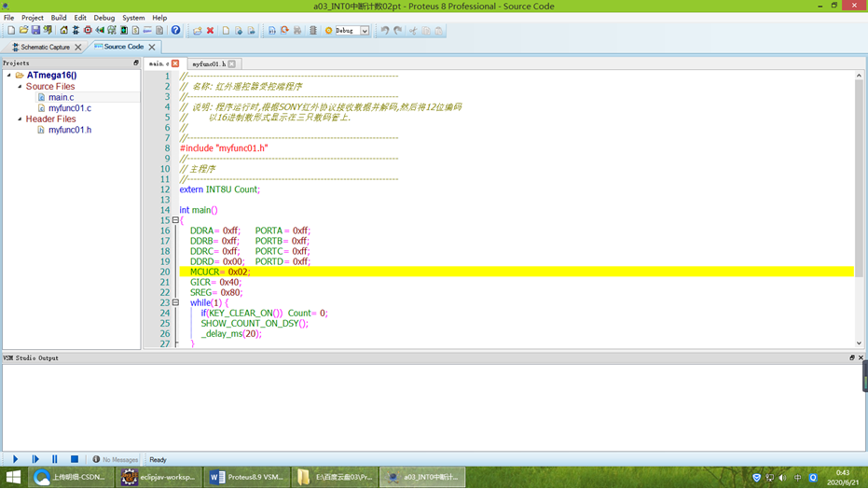Close the Source Code tab
This screenshot has width=868, height=489.
pyautogui.click(x=152, y=47)
